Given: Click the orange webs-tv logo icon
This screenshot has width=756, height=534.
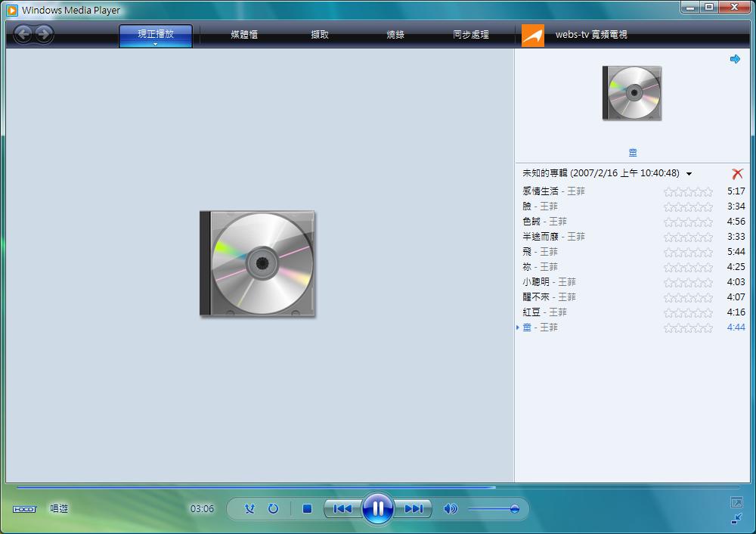Looking at the screenshot, I should coord(533,36).
